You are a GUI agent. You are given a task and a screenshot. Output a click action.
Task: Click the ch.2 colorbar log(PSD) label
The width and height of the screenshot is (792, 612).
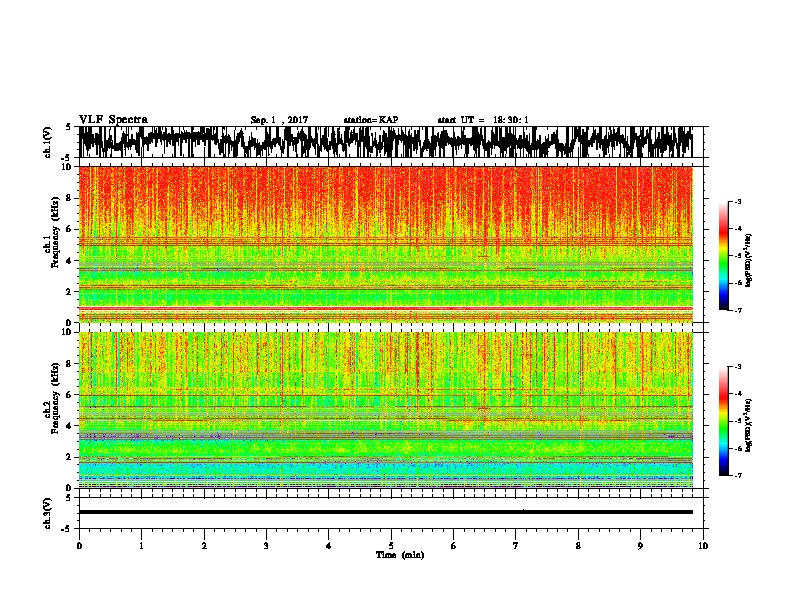tap(749, 425)
